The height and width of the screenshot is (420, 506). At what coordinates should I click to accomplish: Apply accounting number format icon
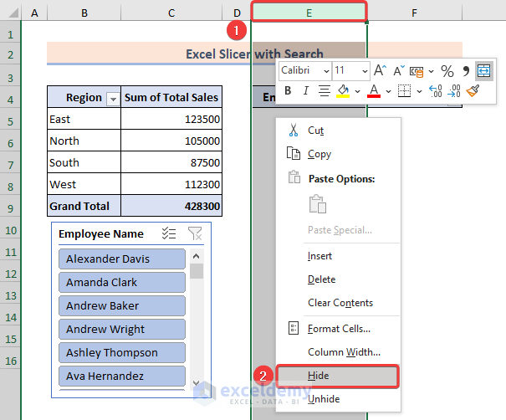[417, 71]
